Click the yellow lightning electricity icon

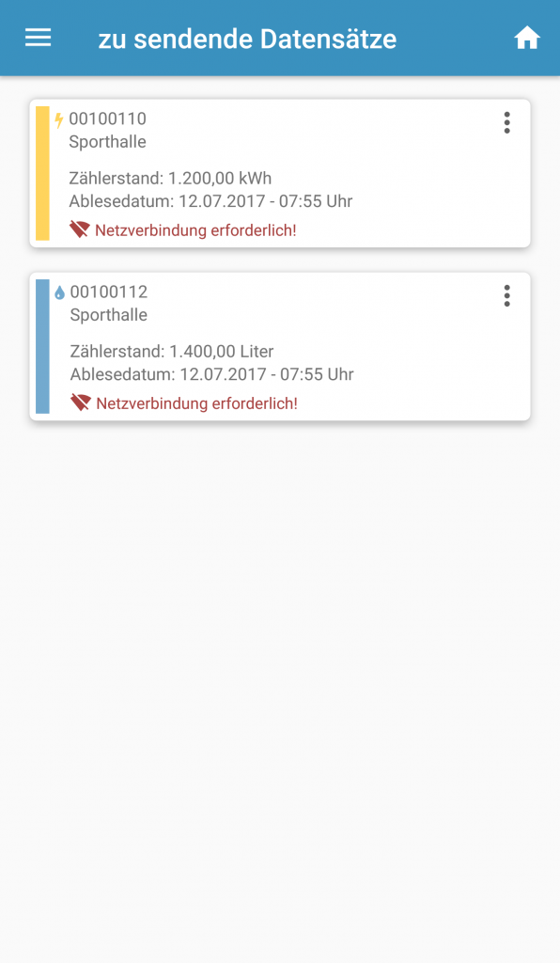59,119
